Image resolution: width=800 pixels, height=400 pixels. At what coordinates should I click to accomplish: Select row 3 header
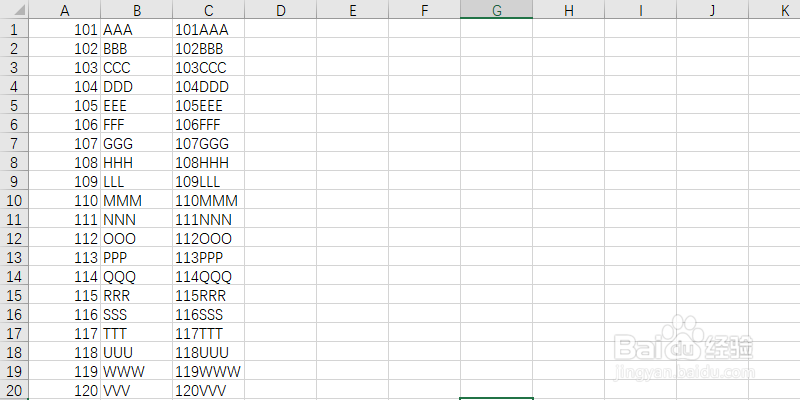14,66
